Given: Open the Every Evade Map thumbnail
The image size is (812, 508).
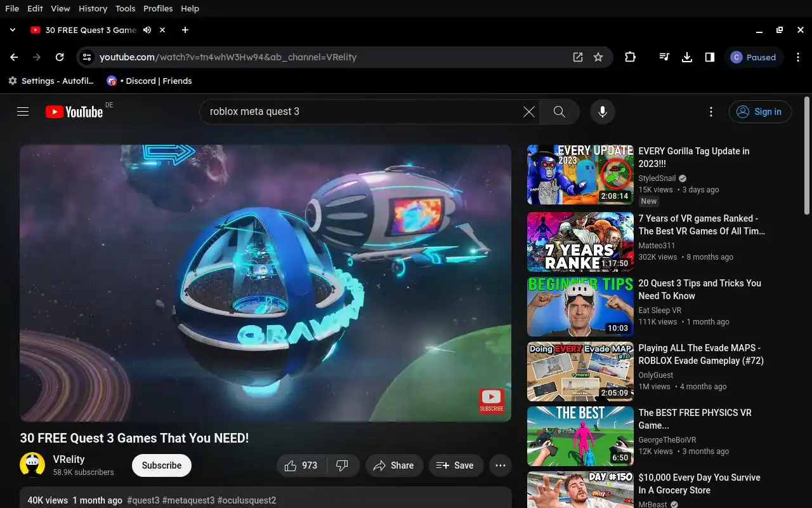Looking at the screenshot, I should (580, 371).
